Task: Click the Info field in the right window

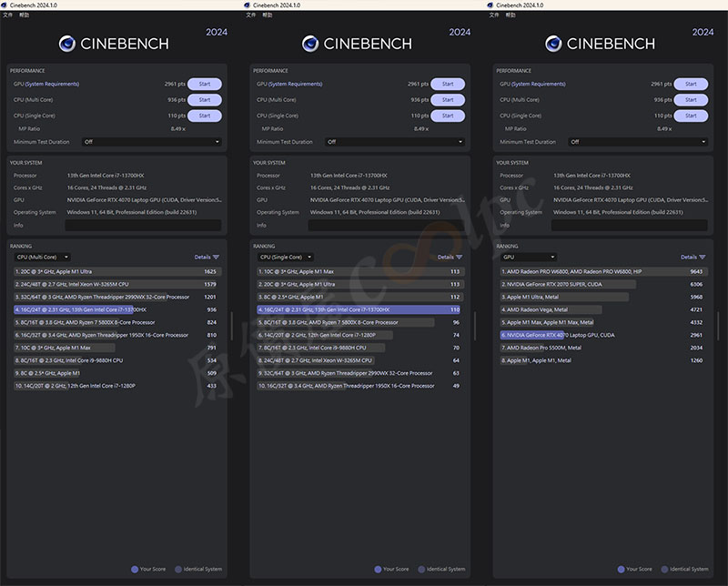Action: coord(630,225)
